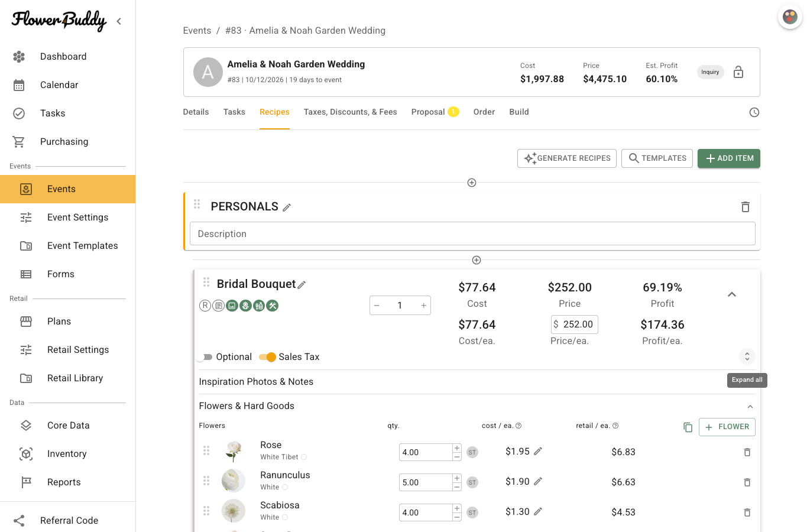Viewport: 807px width, 532px height.
Task: Delete the PERSONALS section with trash icon
Action: [746, 207]
